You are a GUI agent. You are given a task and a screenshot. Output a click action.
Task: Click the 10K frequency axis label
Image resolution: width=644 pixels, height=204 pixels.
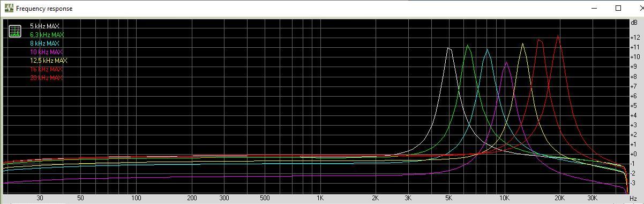coord(504,198)
